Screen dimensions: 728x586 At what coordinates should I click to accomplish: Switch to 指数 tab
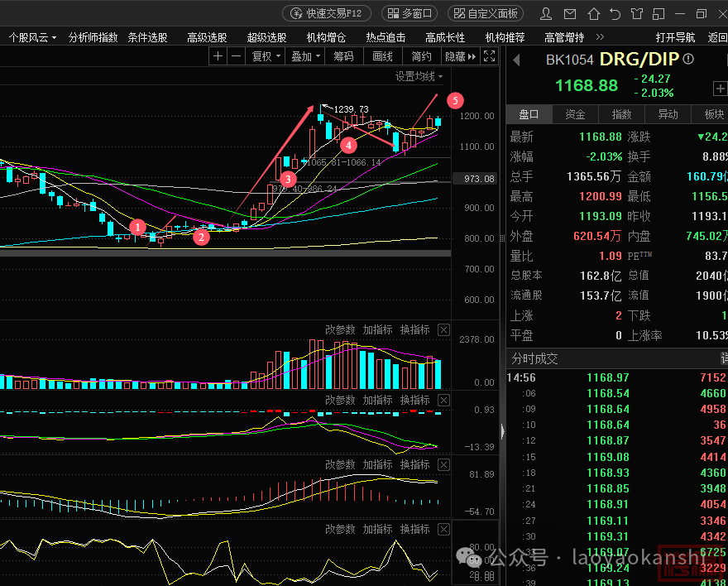(x=621, y=114)
